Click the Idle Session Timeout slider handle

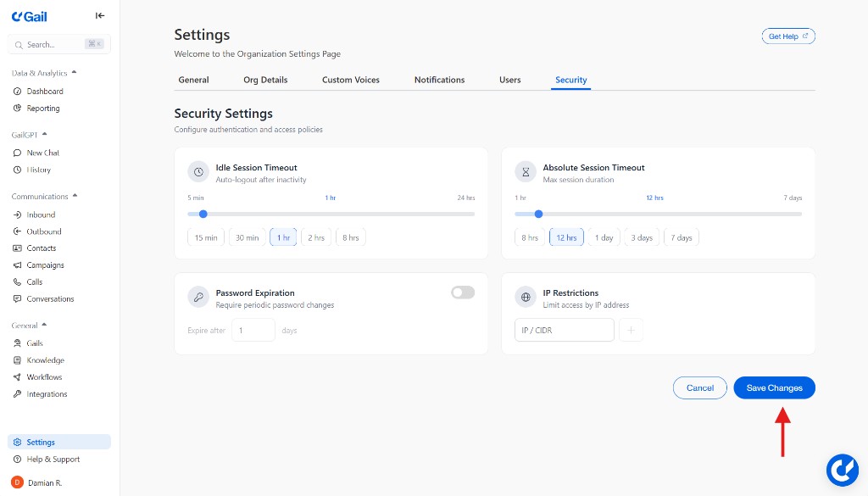203,214
